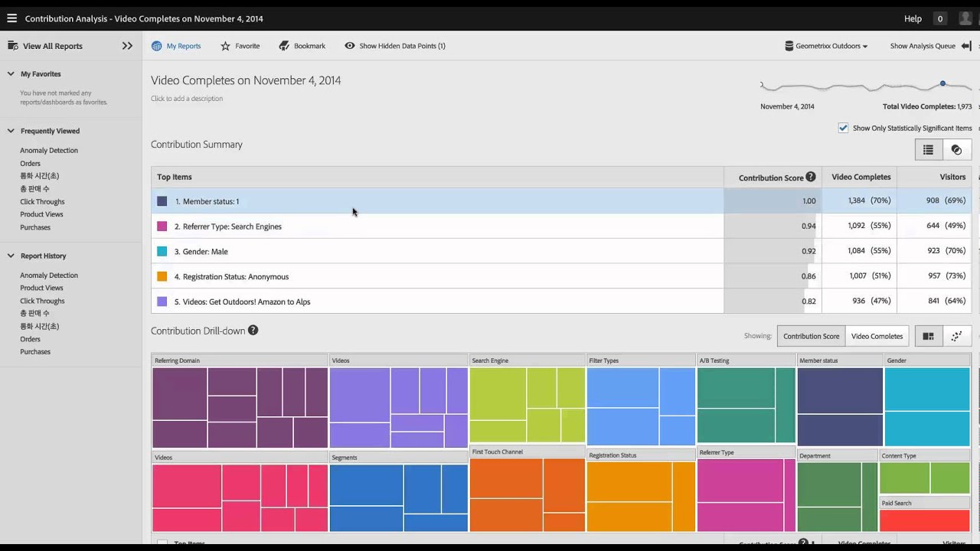
Task: Select the Referrer Type treemap header
Action: [746, 452]
